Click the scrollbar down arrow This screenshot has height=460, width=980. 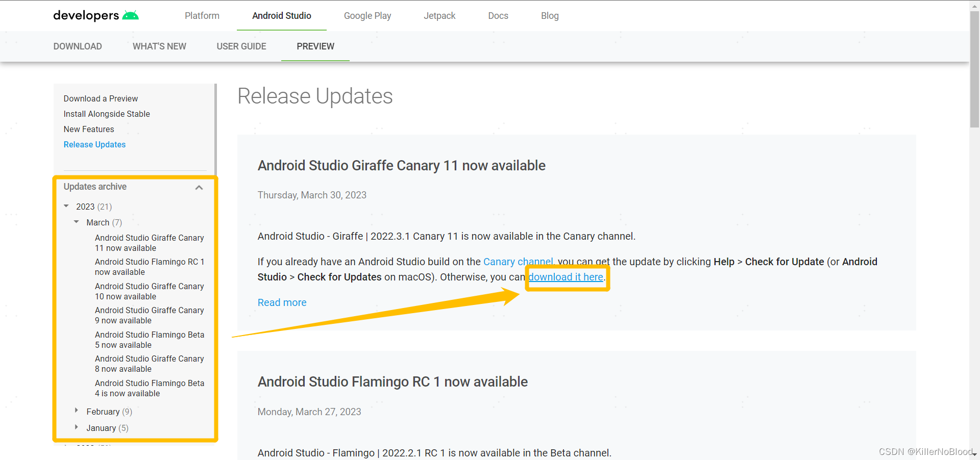[x=974, y=455]
